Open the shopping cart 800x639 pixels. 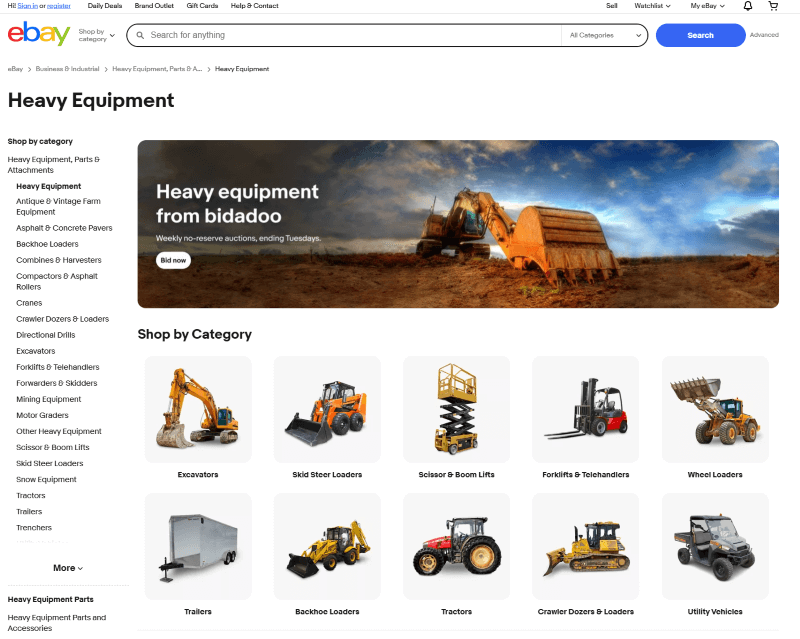coord(773,6)
